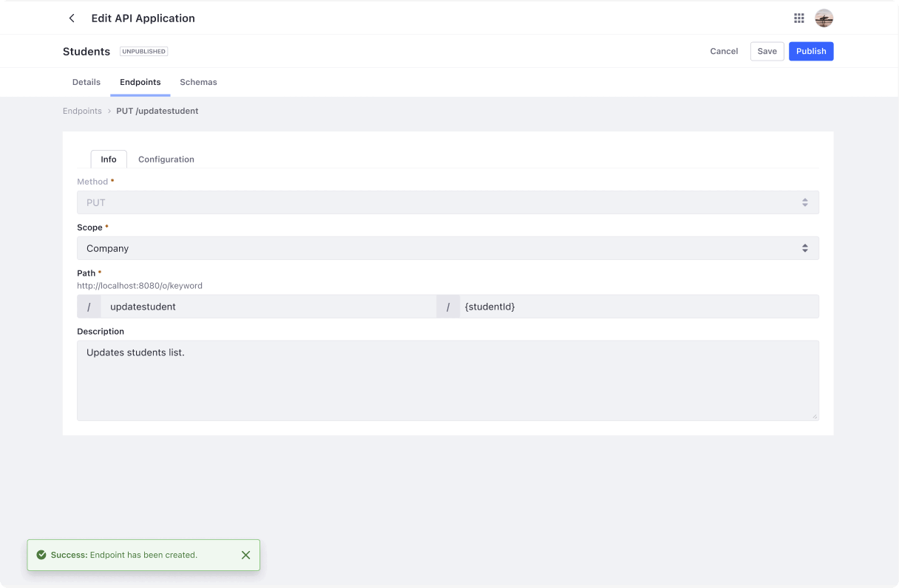Expand the Scope dropdown set to Company
The width and height of the screenshot is (899, 588).
click(447, 248)
